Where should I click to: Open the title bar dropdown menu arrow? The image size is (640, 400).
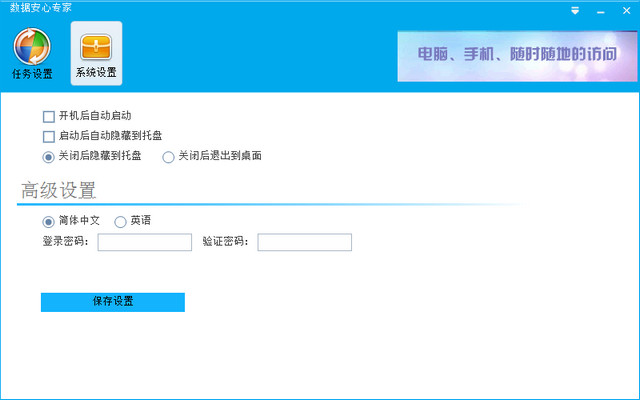pyautogui.click(x=575, y=11)
